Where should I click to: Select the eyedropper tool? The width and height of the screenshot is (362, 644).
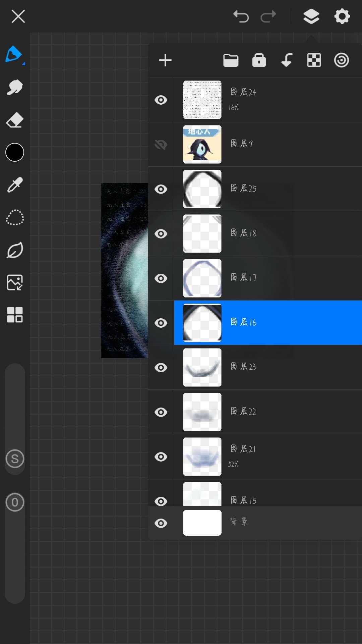click(x=15, y=185)
